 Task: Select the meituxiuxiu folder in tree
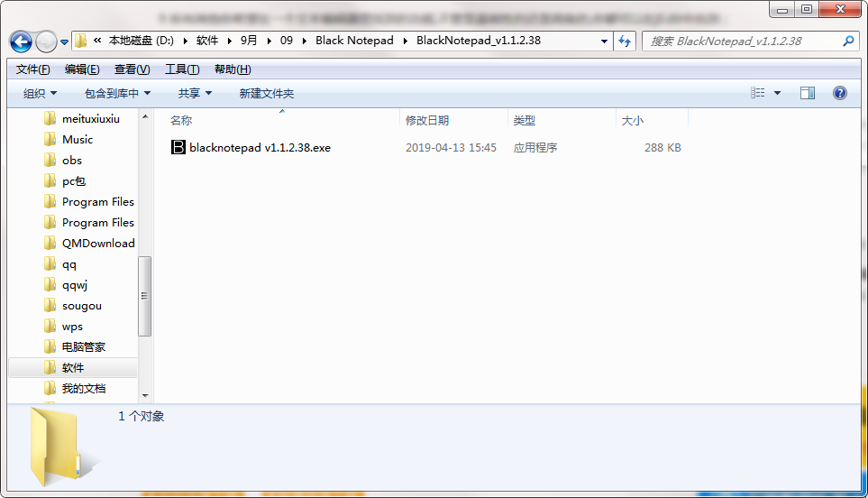pos(91,119)
